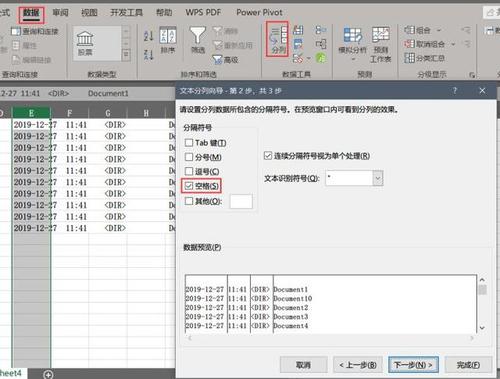Click the 重新应用 filter icon
The height and width of the screenshot is (379, 500).
(218, 45)
